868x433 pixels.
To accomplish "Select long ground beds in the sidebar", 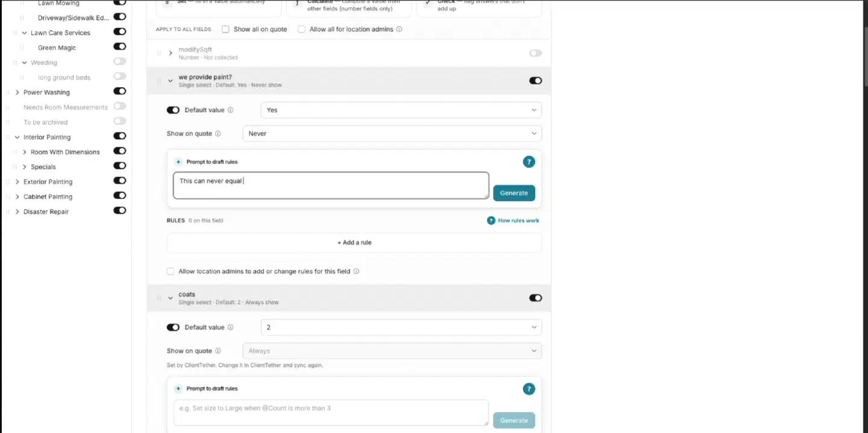I will click(64, 78).
